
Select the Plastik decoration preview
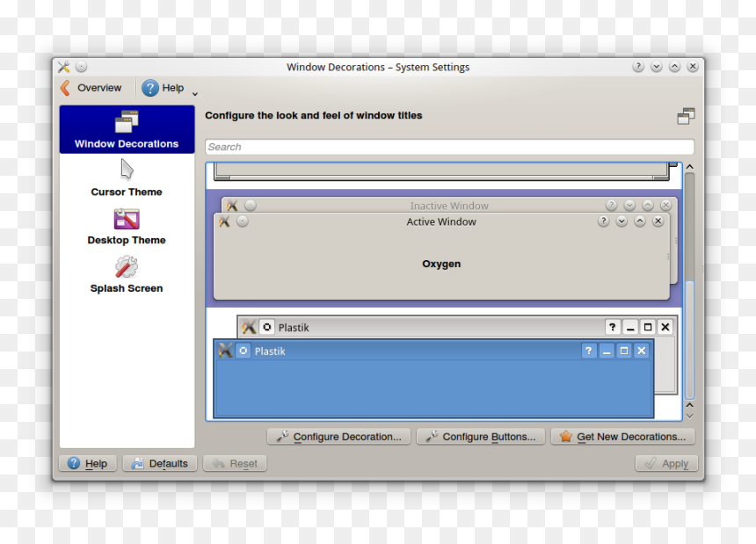click(444, 366)
